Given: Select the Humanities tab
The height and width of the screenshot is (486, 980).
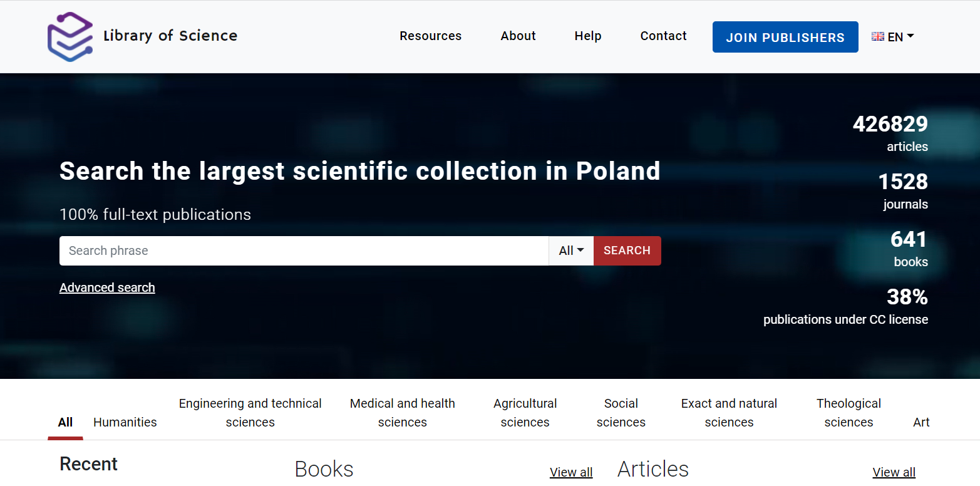Looking at the screenshot, I should (125, 422).
